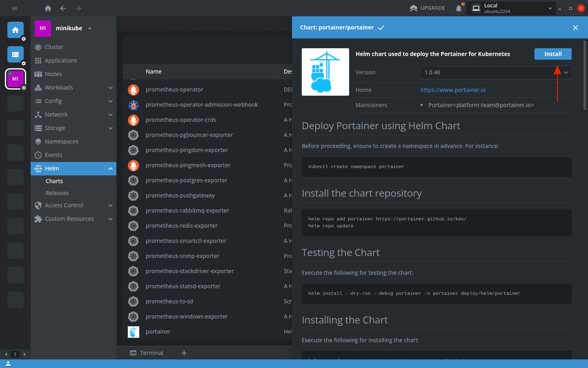The height and width of the screenshot is (368, 588).
Task: Click the prometheus-operator-crds chart icon
Action: [x=134, y=120]
